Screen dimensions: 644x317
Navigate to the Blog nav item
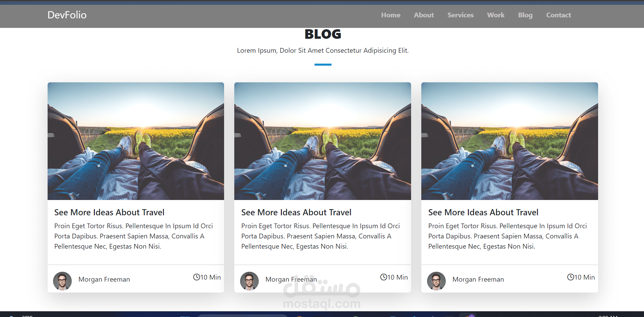tap(525, 15)
